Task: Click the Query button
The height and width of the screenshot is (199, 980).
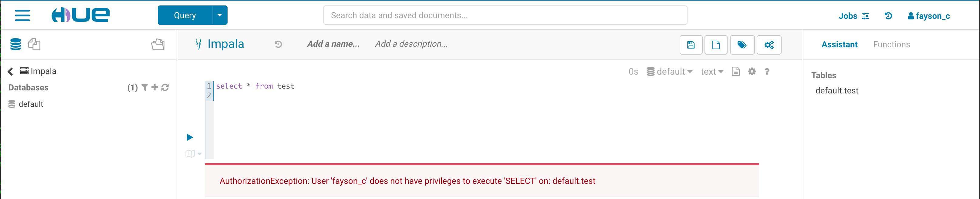Action: 185,15
